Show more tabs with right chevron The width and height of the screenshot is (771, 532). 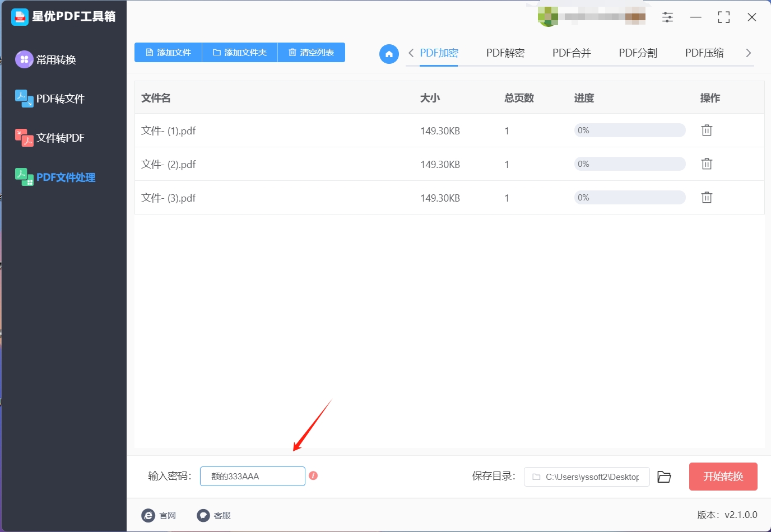coord(748,53)
